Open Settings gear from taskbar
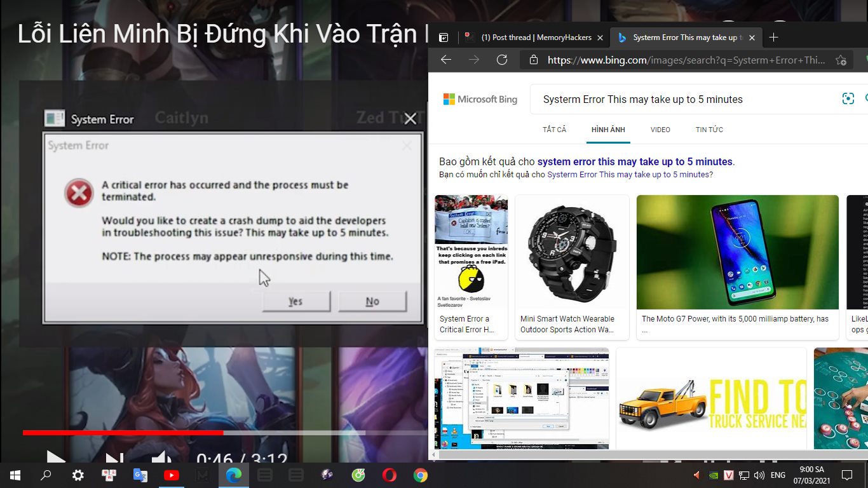Image resolution: width=868 pixels, height=488 pixels. [78, 475]
